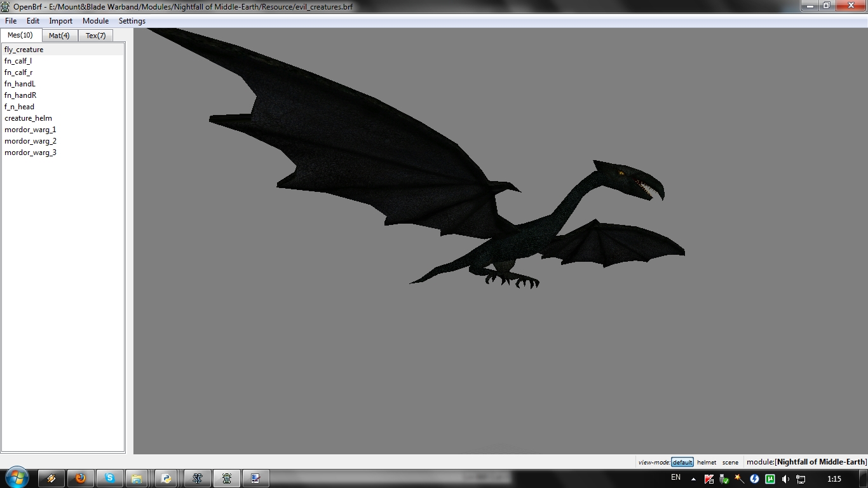Open the volume control in the tray
This screenshot has width=868, height=488.
point(786,478)
